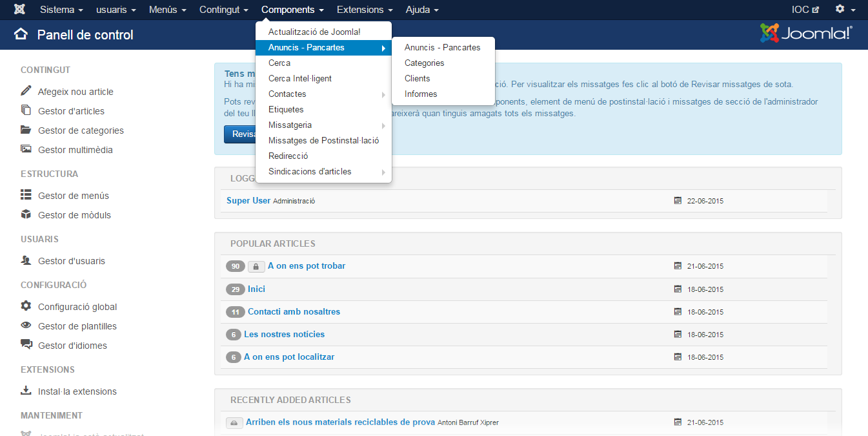Open the Extensions dropdown menu
The image size is (868, 436).
tap(364, 10)
